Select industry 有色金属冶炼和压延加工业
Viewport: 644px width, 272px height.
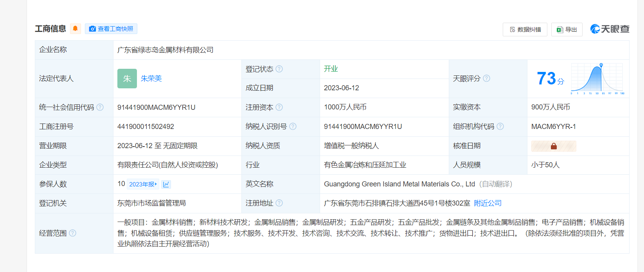coord(365,165)
